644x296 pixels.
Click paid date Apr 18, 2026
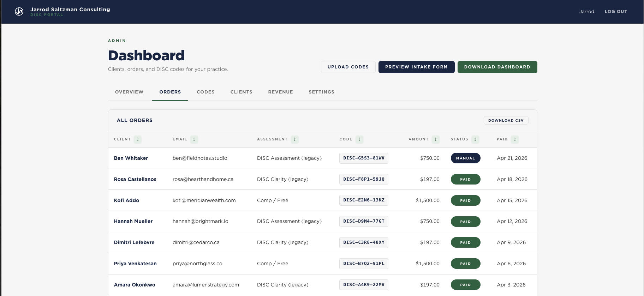click(x=512, y=179)
